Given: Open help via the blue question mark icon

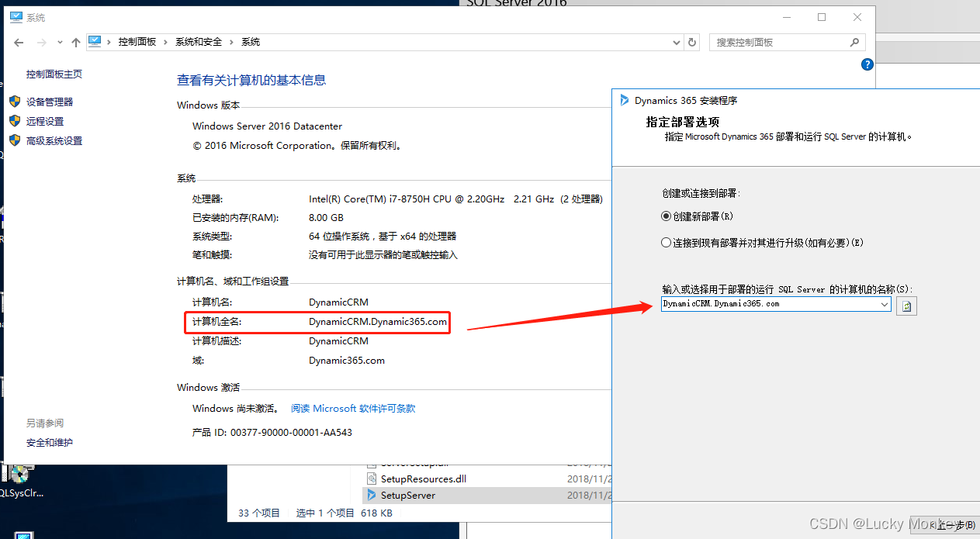Looking at the screenshot, I should coord(867,64).
